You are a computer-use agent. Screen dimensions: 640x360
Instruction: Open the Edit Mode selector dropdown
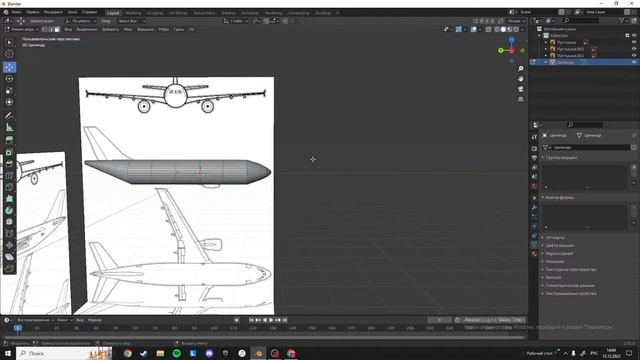tap(22, 29)
